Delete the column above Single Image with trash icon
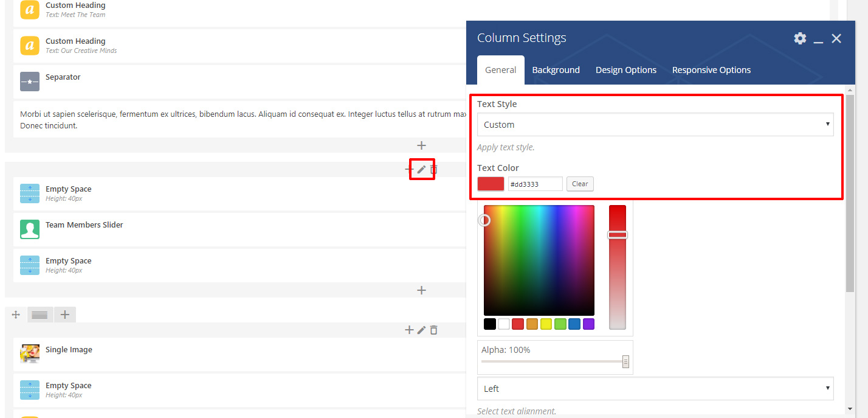This screenshot has width=868, height=418. (433, 330)
